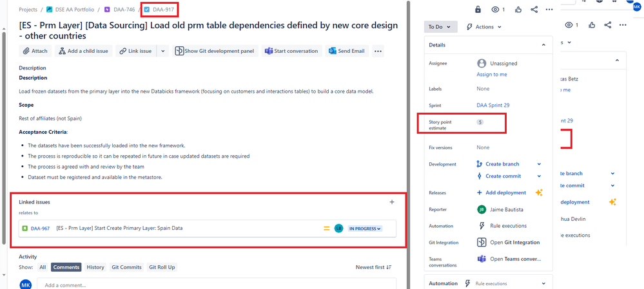Viewport: 644px width, 289px height.
Task: Add a linked issue with plus icon
Action: pyautogui.click(x=392, y=202)
